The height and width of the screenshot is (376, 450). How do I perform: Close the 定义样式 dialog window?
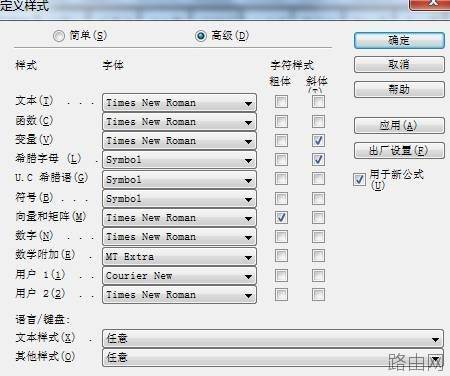[430, 4]
